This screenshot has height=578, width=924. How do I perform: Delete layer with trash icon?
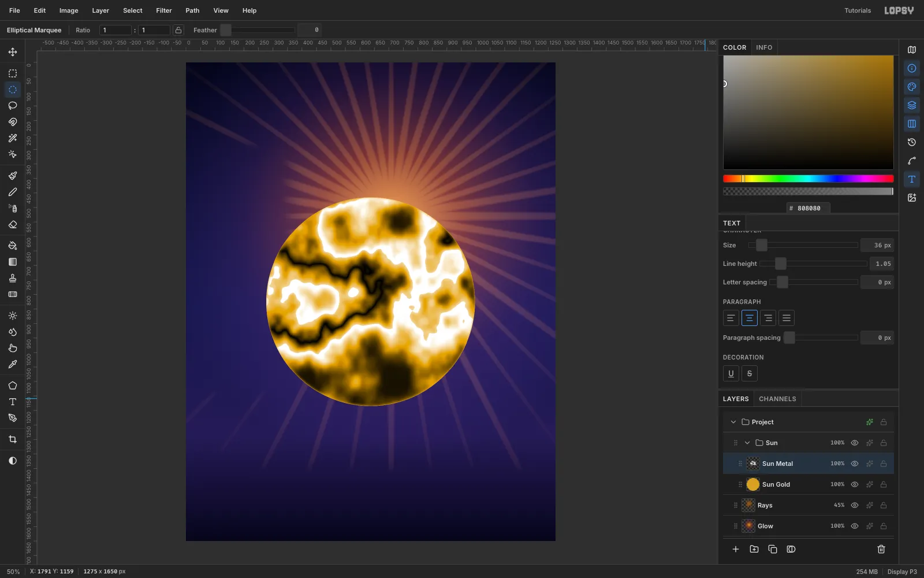click(x=881, y=549)
